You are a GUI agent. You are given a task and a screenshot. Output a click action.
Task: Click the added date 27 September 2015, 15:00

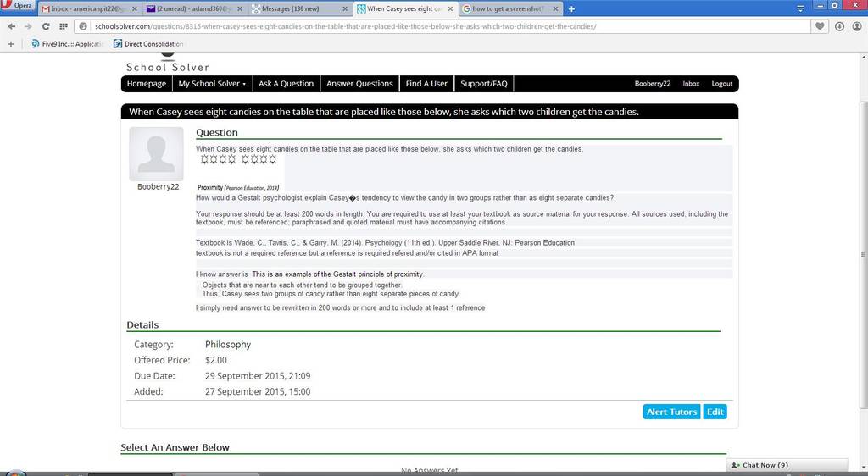pos(258,391)
